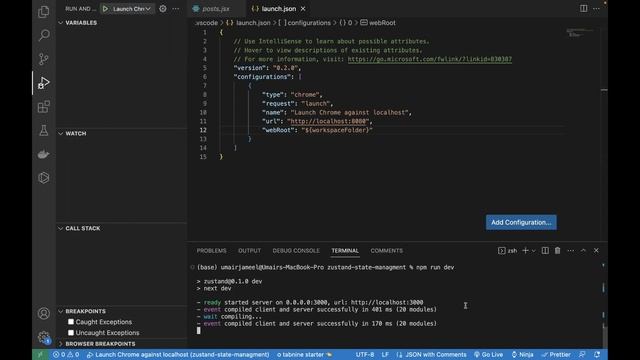640x360 pixels.
Task: Select the Terminal panel tab
Action: point(345,251)
